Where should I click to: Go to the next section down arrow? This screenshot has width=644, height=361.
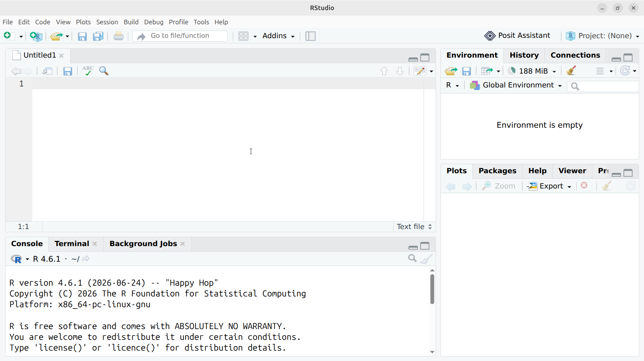click(x=400, y=71)
